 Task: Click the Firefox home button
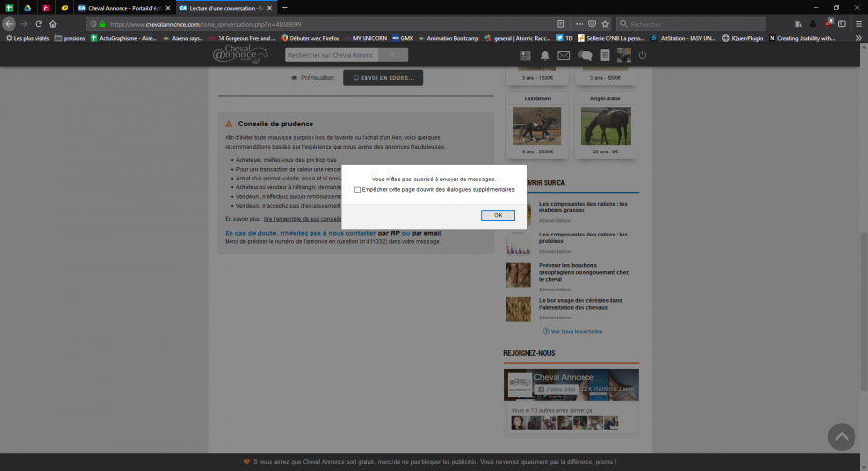52,23
